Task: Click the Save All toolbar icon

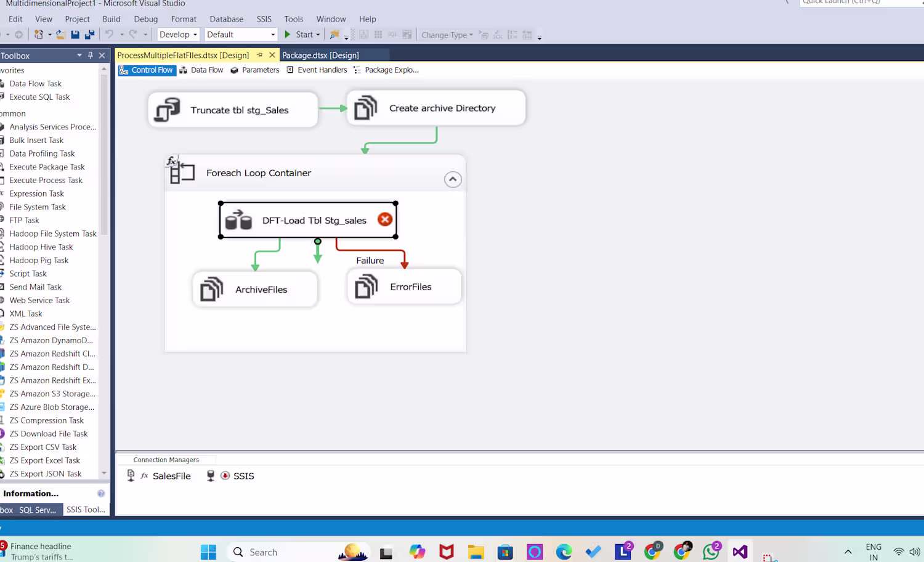Action: point(89,35)
